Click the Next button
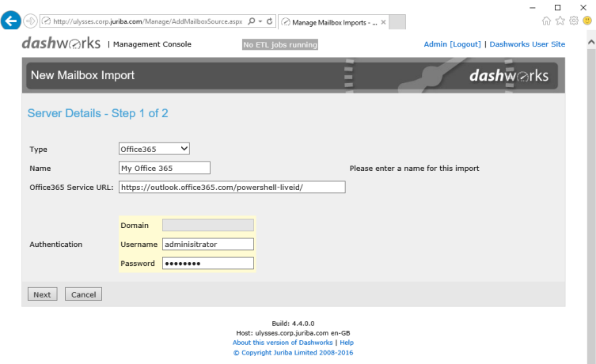Image resolution: width=596 pixels, height=364 pixels. (x=42, y=294)
